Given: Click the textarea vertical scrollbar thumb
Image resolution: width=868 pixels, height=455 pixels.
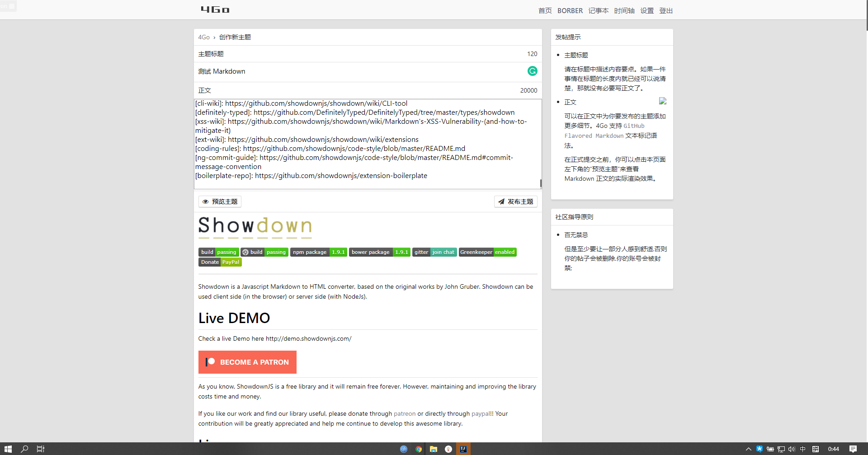Looking at the screenshot, I should point(541,183).
